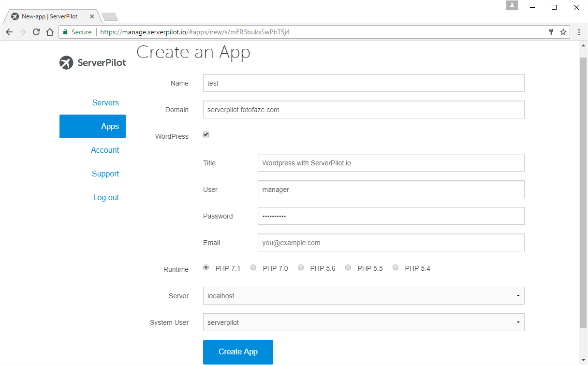
Task: Navigate to Servers in the sidebar
Action: (x=105, y=102)
